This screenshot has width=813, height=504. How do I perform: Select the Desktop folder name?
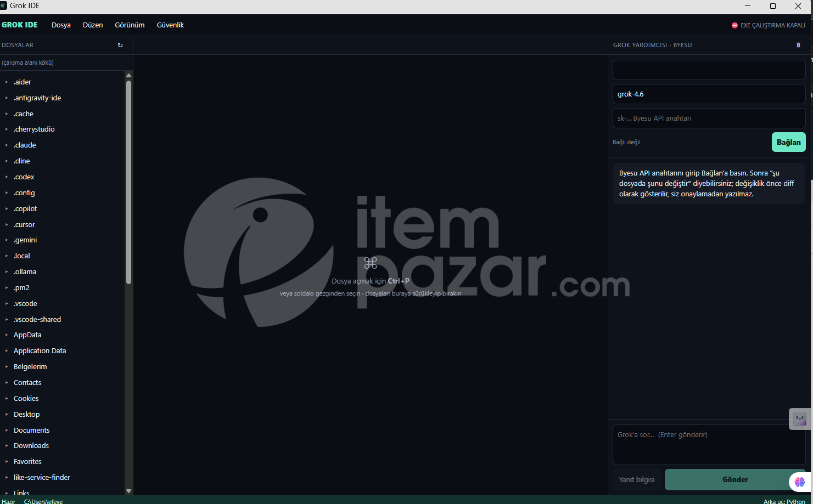coord(27,415)
